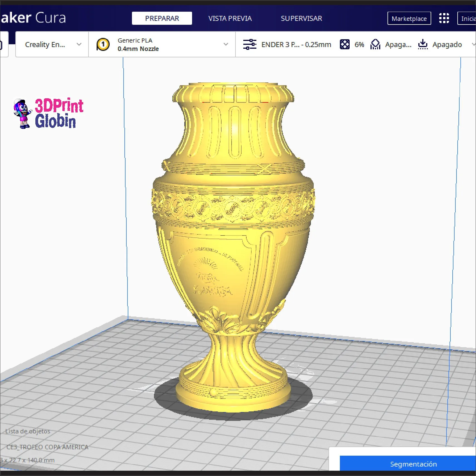Expand the print settings panel chevron
Screen dimensions: 476x476
click(x=473, y=45)
